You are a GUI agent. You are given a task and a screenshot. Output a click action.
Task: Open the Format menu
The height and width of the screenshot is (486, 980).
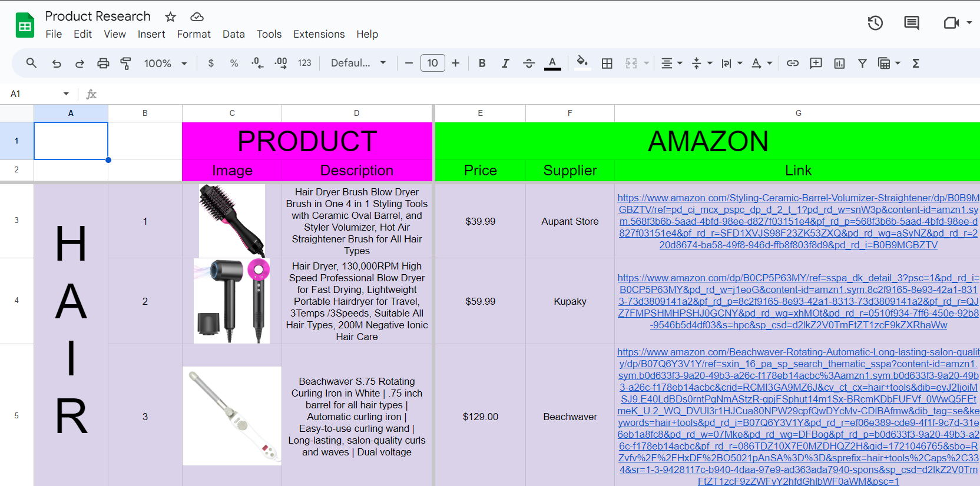point(194,34)
